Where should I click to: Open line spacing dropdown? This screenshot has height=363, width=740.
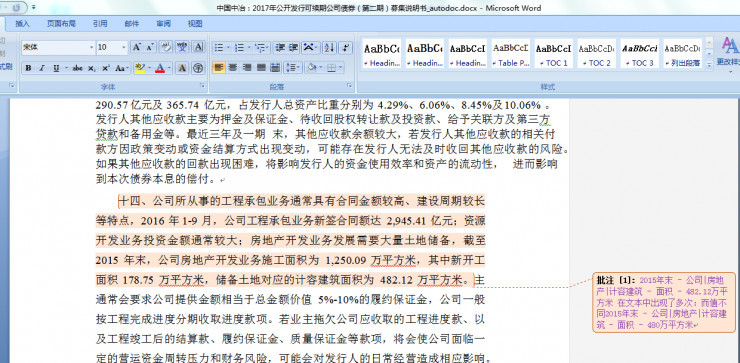(293, 68)
